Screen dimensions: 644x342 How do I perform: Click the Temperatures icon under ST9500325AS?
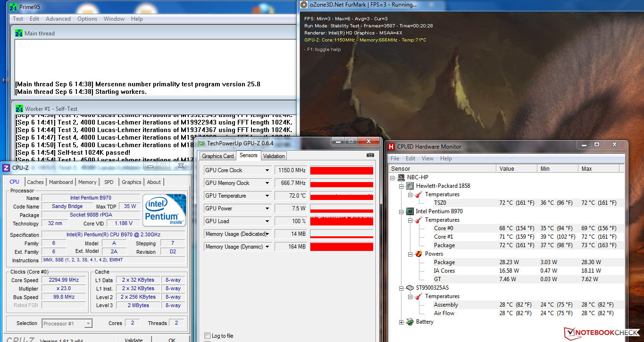click(x=418, y=296)
